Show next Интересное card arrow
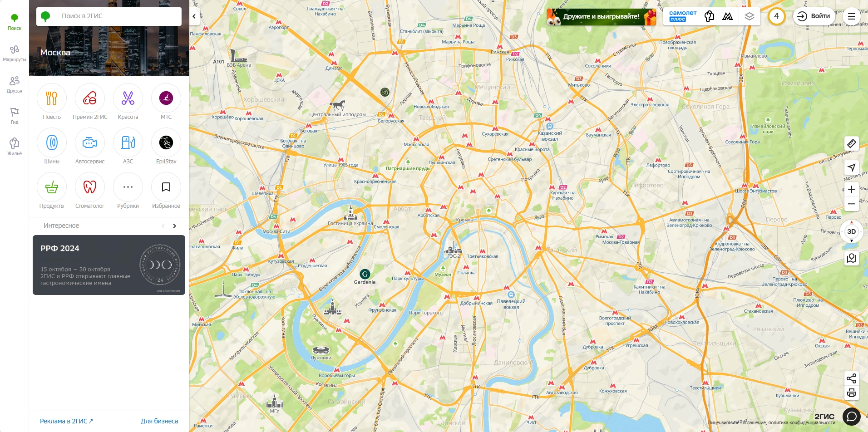 coord(174,226)
